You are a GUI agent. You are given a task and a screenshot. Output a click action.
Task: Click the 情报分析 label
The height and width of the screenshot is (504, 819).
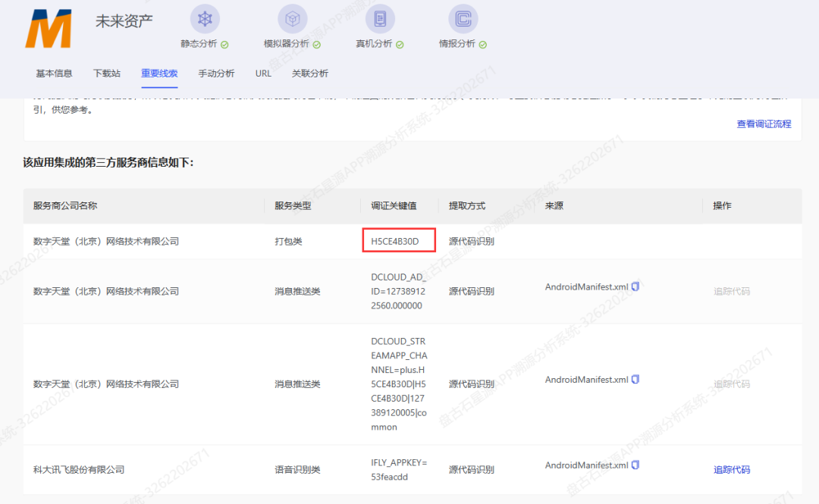(x=457, y=44)
